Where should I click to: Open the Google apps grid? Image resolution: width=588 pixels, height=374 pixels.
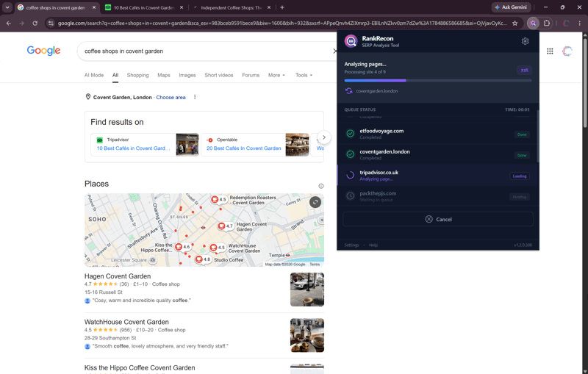click(550, 51)
